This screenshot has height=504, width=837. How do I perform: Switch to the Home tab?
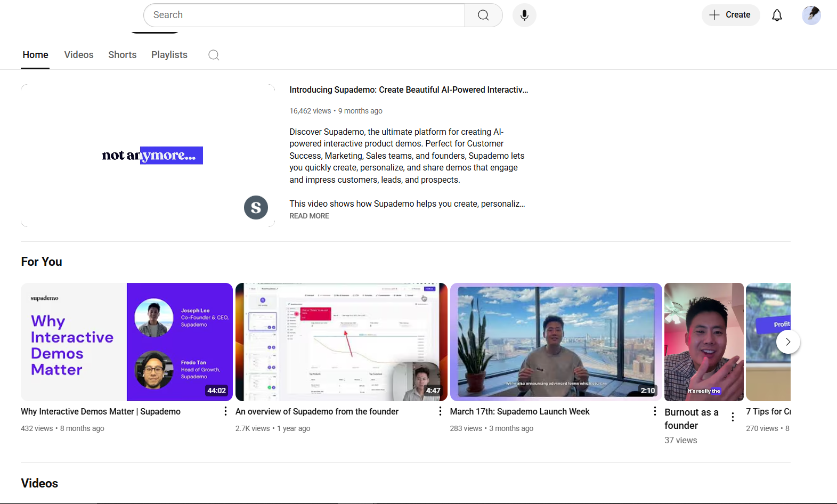[35, 55]
